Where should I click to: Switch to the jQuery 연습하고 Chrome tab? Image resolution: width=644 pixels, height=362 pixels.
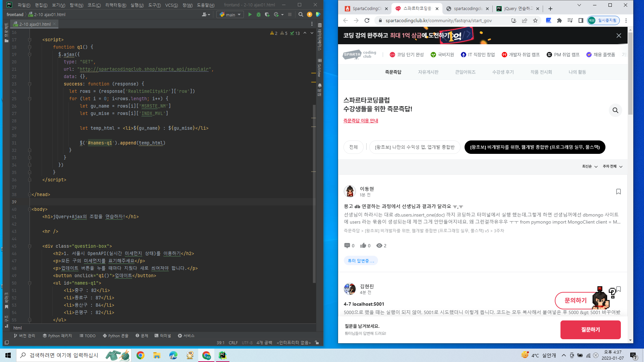click(x=518, y=9)
